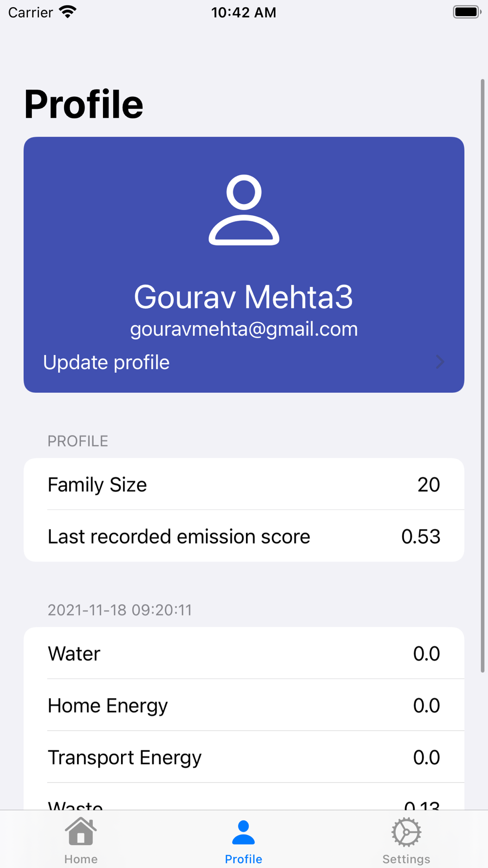The width and height of the screenshot is (488, 868).
Task: Tap Last recorded emission score row
Action: click(x=244, y=536)
